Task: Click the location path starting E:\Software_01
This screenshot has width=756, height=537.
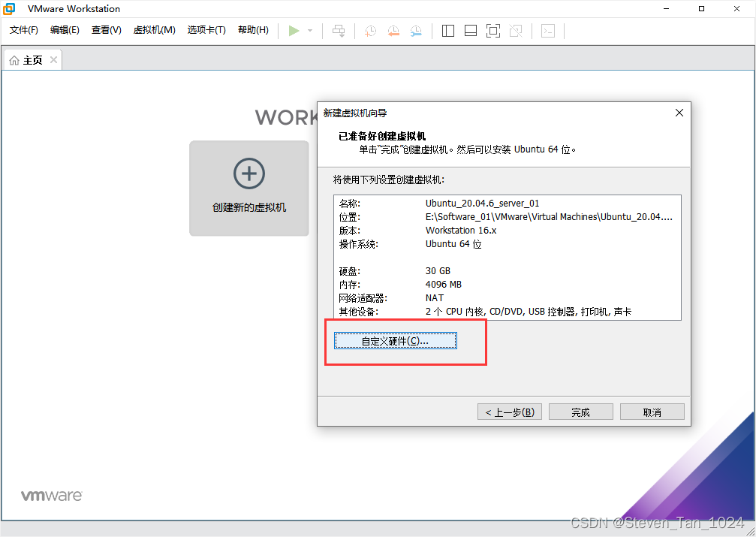Action: tap(549, 216)
